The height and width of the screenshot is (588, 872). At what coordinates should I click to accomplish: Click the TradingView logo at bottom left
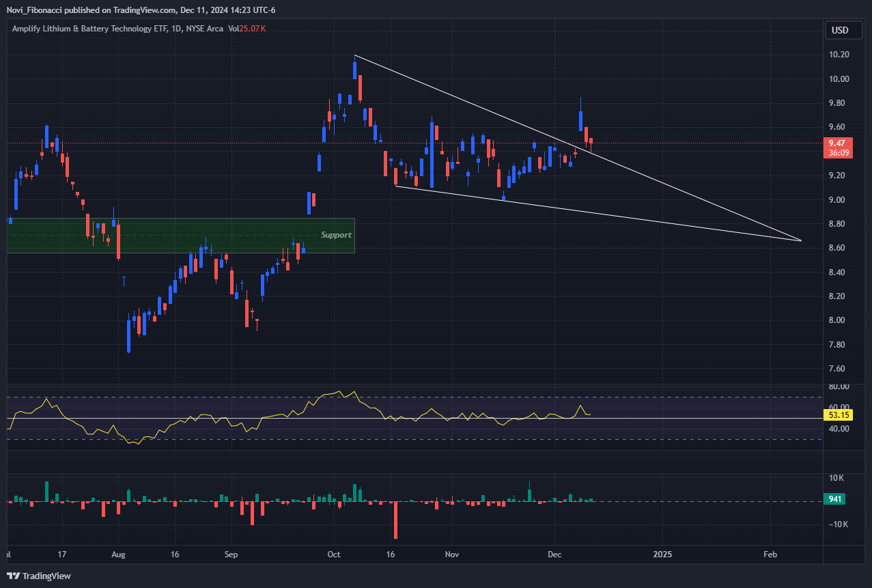(38, 576)
